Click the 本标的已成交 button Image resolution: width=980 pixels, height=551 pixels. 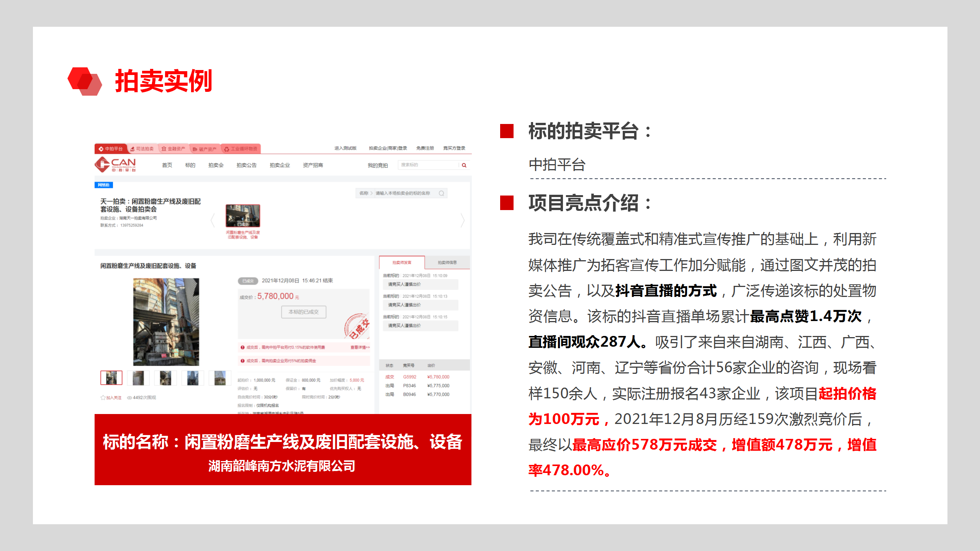[304, 312]
